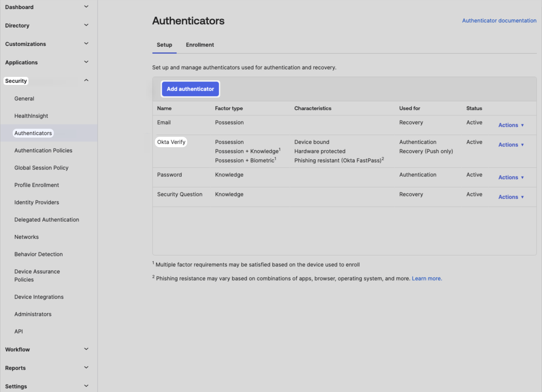
Task: Navigate to Networks in sidebar
Action: [x=27, y=237]
